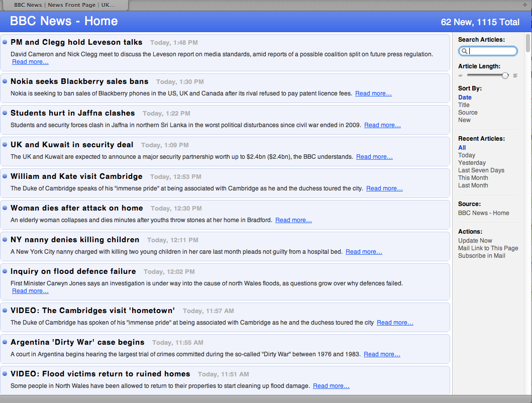This screenshot has height=403, width=532.
Task: Open headline Students hurt in Jaffna clashes
Action: [73, 113]
